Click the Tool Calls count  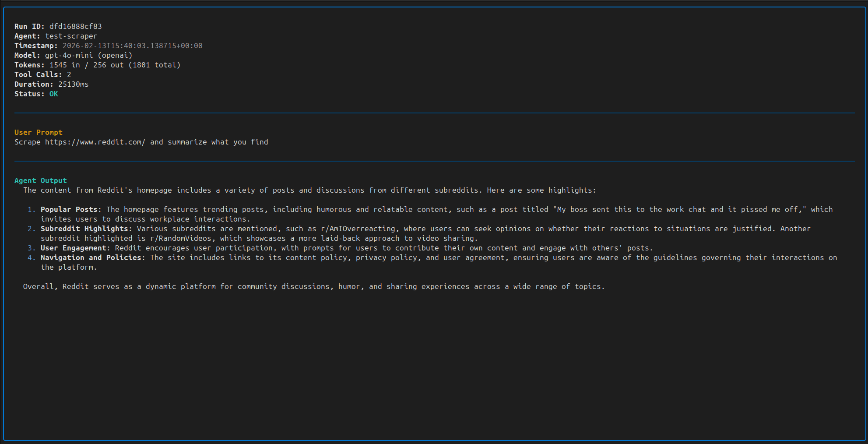[x=69, y=74]
